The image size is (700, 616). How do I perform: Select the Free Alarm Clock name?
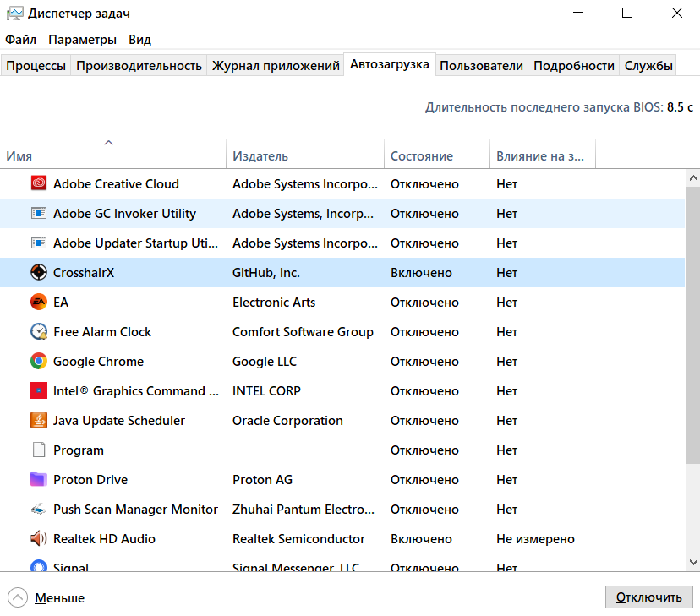(102, 332)
